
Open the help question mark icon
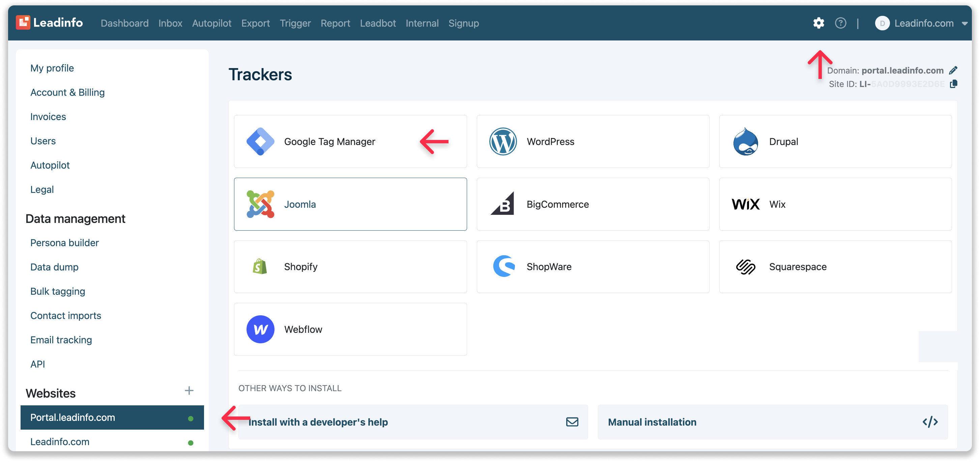840,23
